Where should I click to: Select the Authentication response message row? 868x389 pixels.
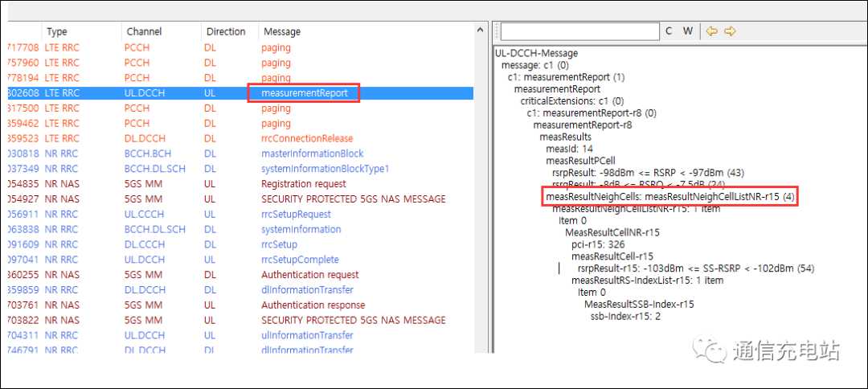tap(240, 305)
